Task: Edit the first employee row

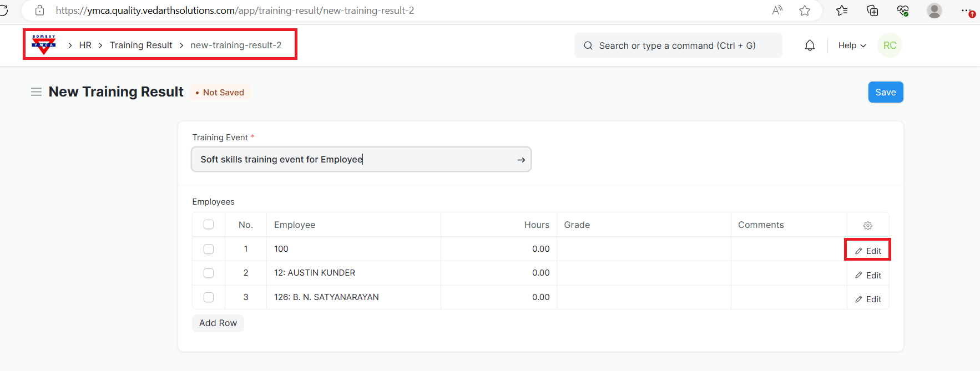Action: click(x=868, y=251)
